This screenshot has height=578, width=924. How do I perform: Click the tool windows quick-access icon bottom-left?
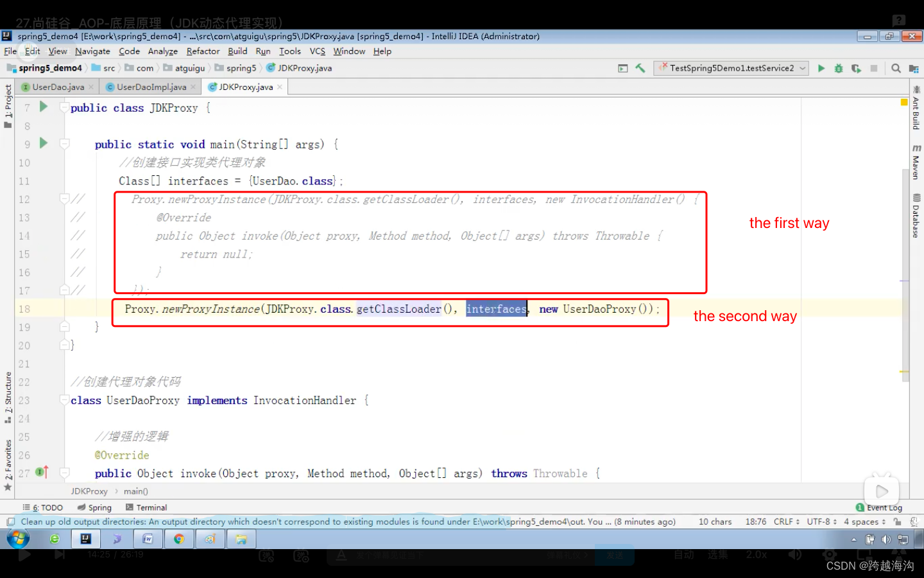(10, 521)
